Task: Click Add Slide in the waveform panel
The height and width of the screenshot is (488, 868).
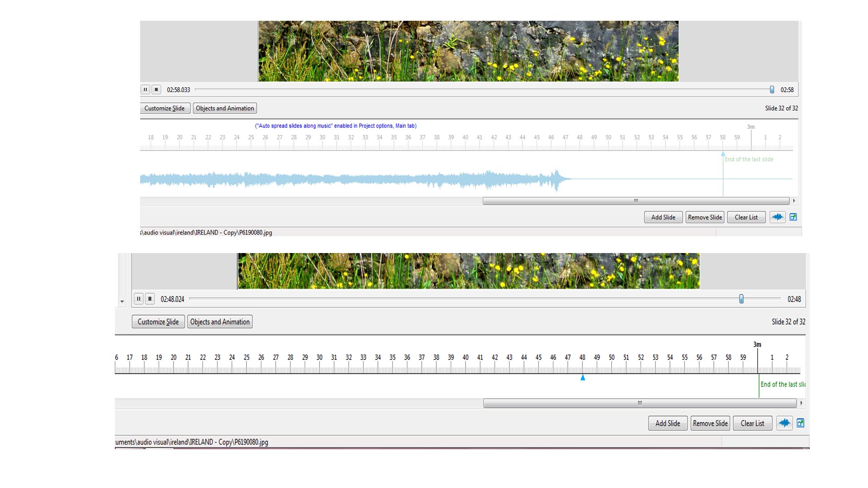Action: (x=663, y=217)
